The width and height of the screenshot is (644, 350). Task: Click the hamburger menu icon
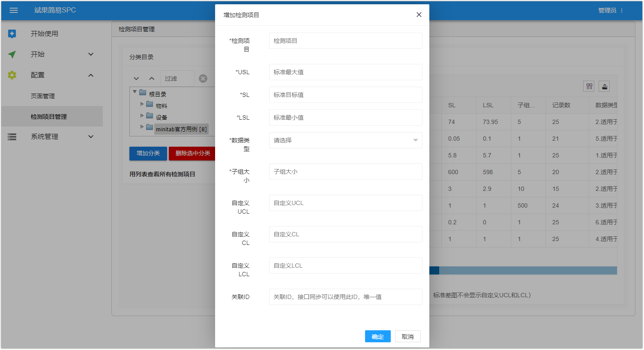tap(14, 10)
